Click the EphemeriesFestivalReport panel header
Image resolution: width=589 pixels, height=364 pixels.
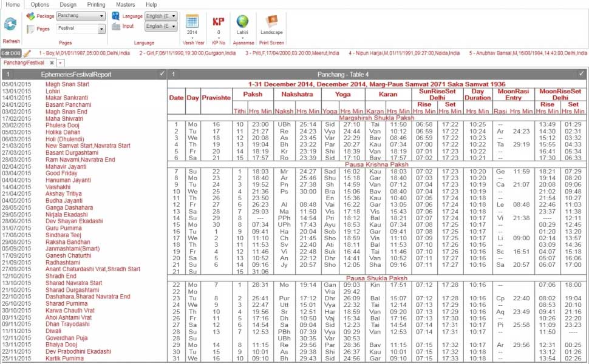point(84,74)
